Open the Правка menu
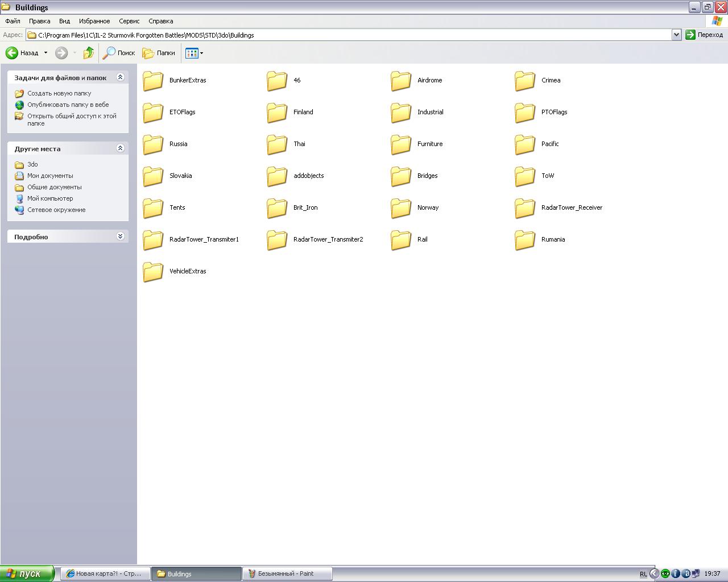 tap(39, 21)
